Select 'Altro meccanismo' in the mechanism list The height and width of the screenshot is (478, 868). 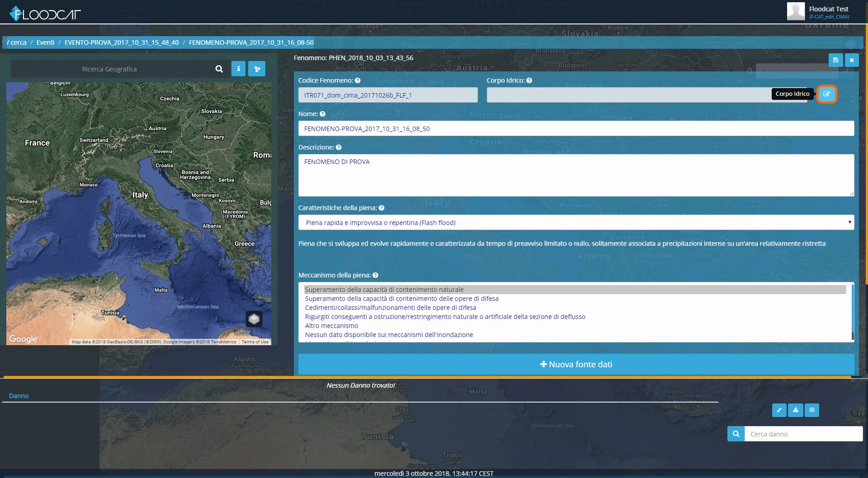pyautogui.click(x=331, y=326)
